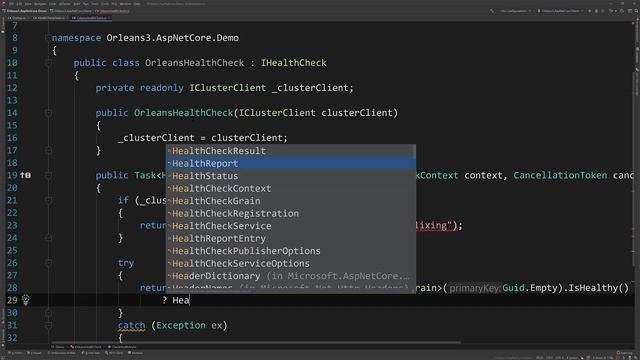Image resolution: width=640 pixels, height=360 pixels.
Task: Click the fold marker on line 31
Action: click(48, 325)
